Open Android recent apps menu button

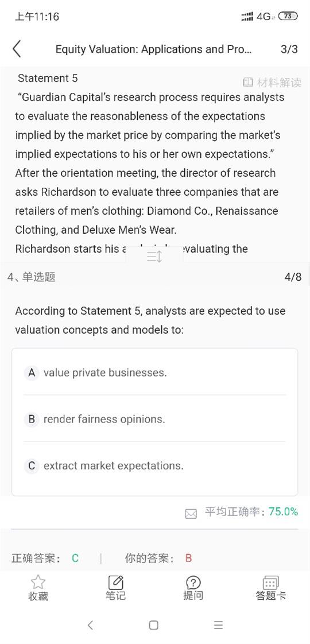pos(218,625)
